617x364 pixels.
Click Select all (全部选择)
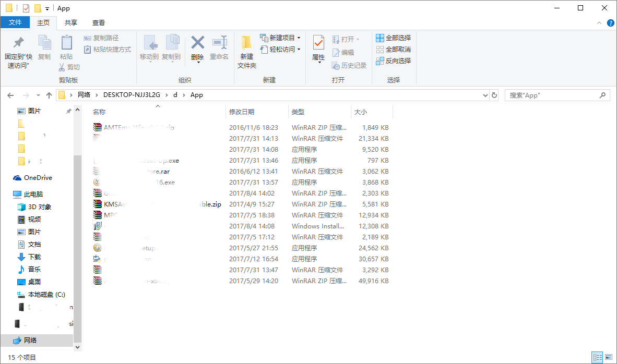coord(394,38)
